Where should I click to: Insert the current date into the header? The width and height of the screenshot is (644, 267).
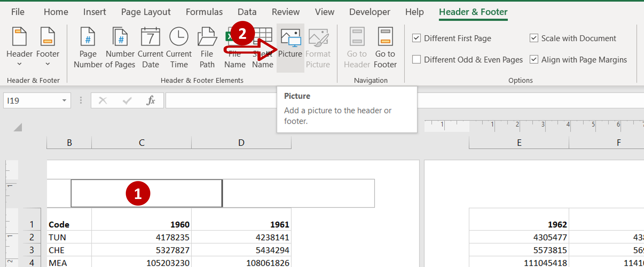150,46
